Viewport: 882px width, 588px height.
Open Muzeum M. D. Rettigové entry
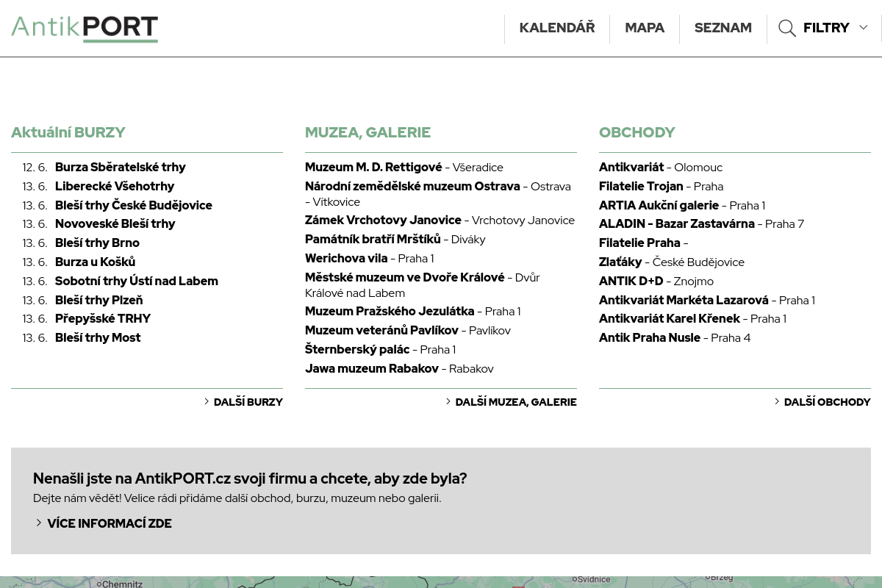point(373,167)
